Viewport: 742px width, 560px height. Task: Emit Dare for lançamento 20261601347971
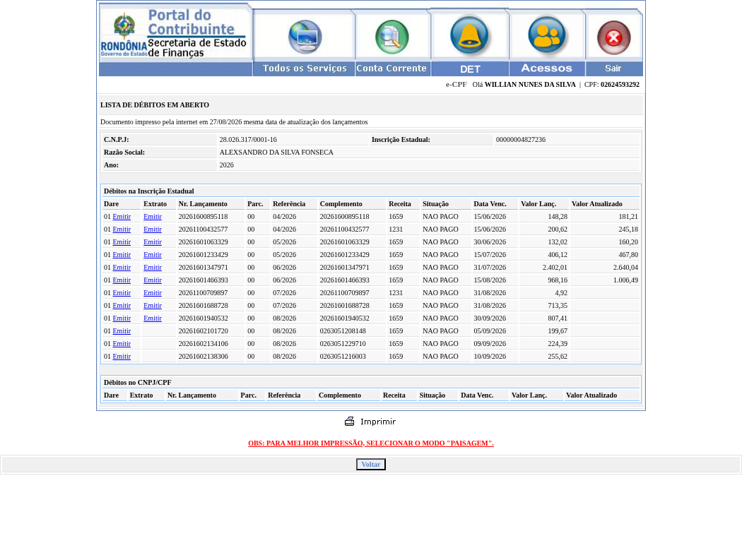[x=122, y=268]
